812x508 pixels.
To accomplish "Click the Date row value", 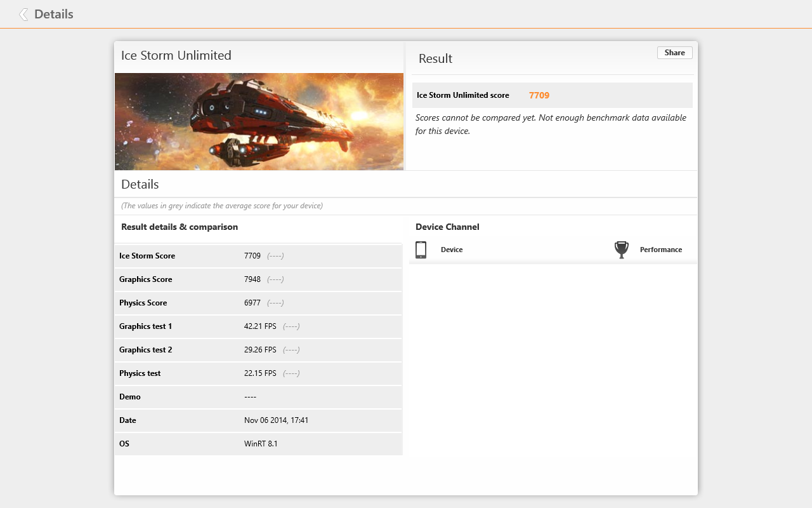I will click(276, 420).
